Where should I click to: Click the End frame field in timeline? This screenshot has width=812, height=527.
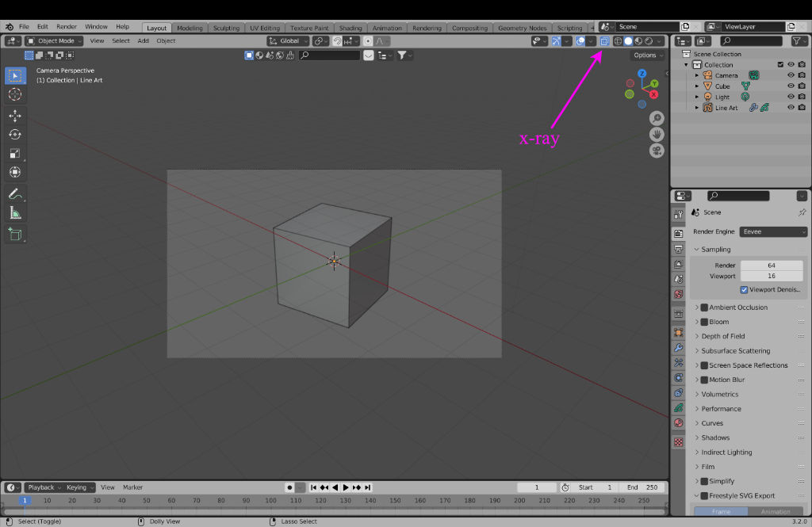[644, 487]
